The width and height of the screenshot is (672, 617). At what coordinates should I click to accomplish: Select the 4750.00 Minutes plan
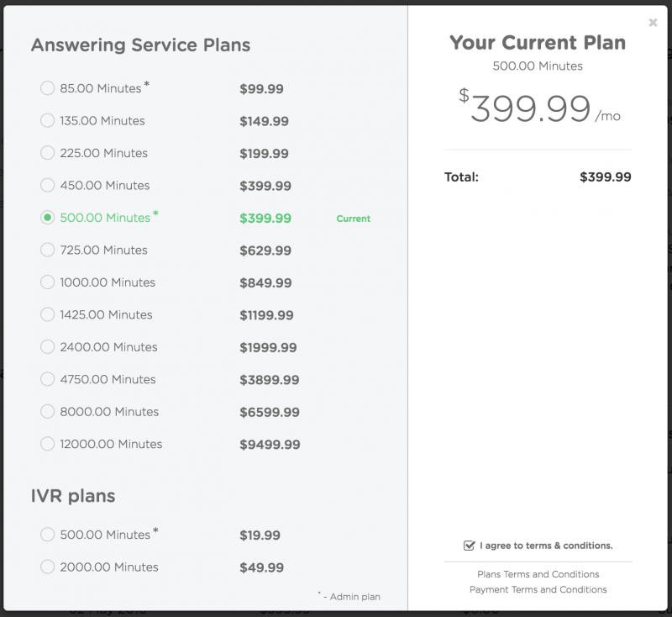click(x=48, y=380)
